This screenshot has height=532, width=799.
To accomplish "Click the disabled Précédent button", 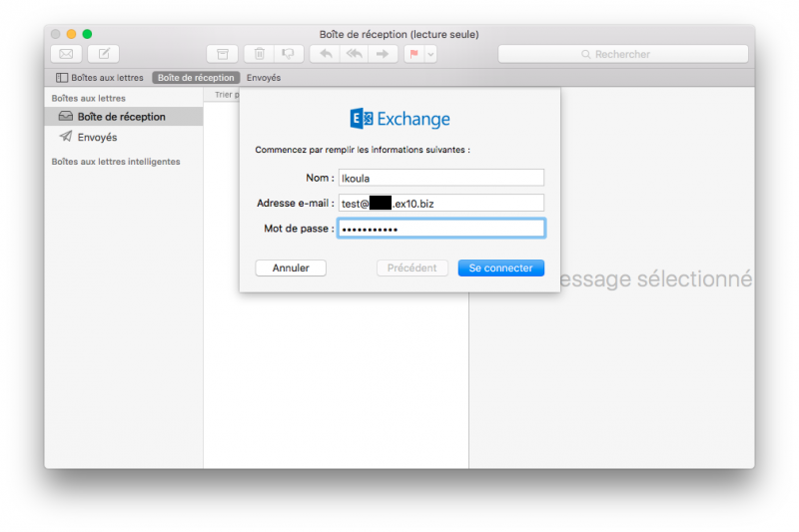I will tap(411, 267).
